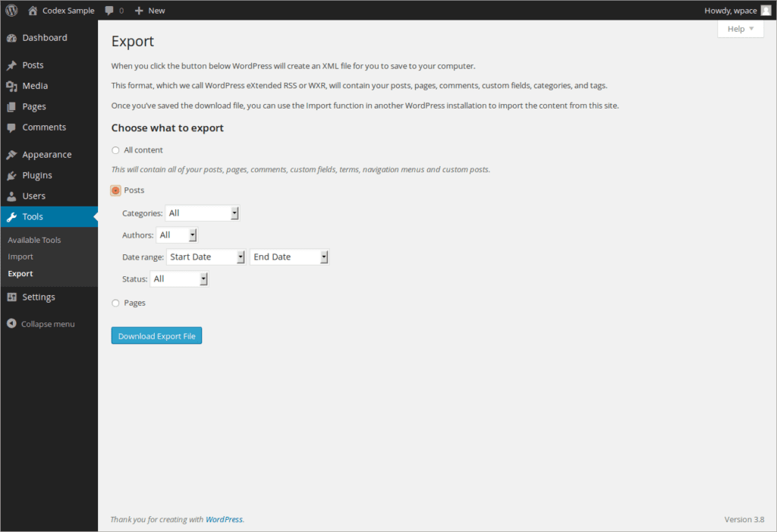Open the Help panel
This screenshot has height=532, width=777.
pyautogui.click(x=740, y=28)
